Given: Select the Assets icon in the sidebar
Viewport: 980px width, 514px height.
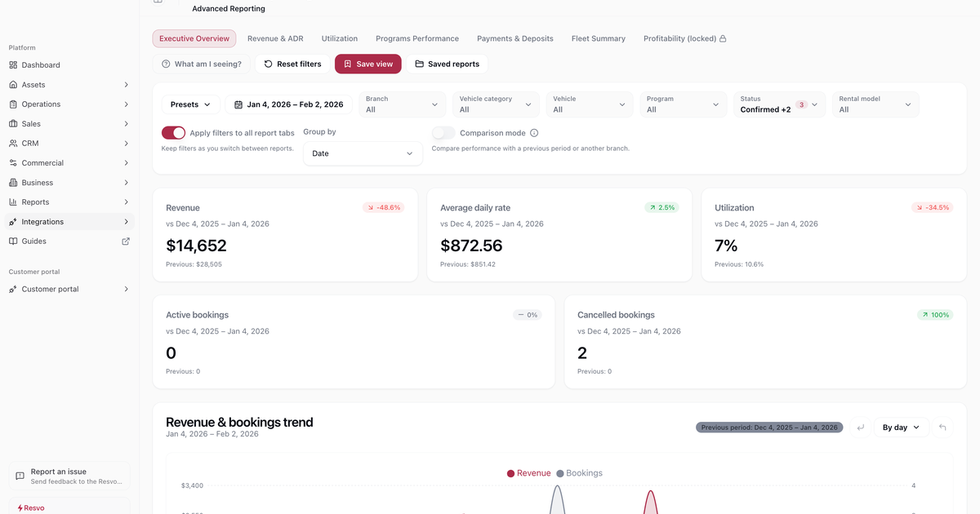Looking at the screenshot, I should point(13,84).
